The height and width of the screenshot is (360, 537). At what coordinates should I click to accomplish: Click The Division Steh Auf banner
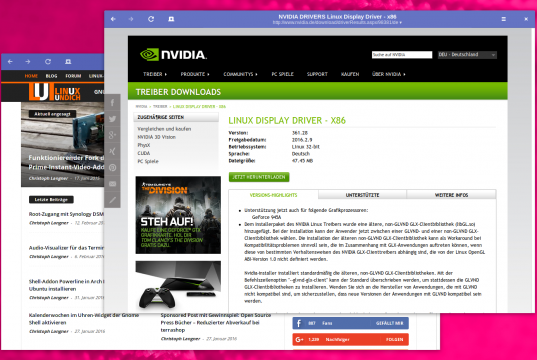point(178,215)
